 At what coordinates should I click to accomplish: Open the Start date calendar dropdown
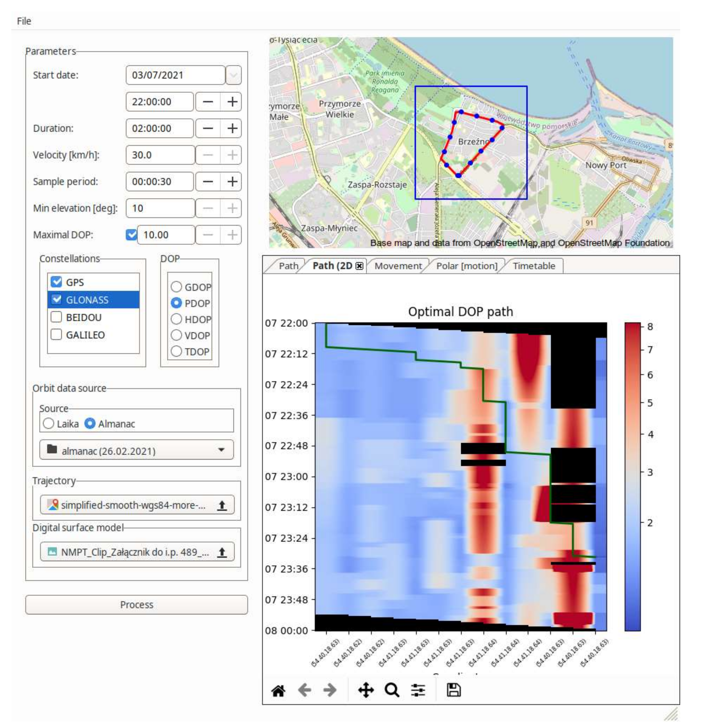pos(233,75)
